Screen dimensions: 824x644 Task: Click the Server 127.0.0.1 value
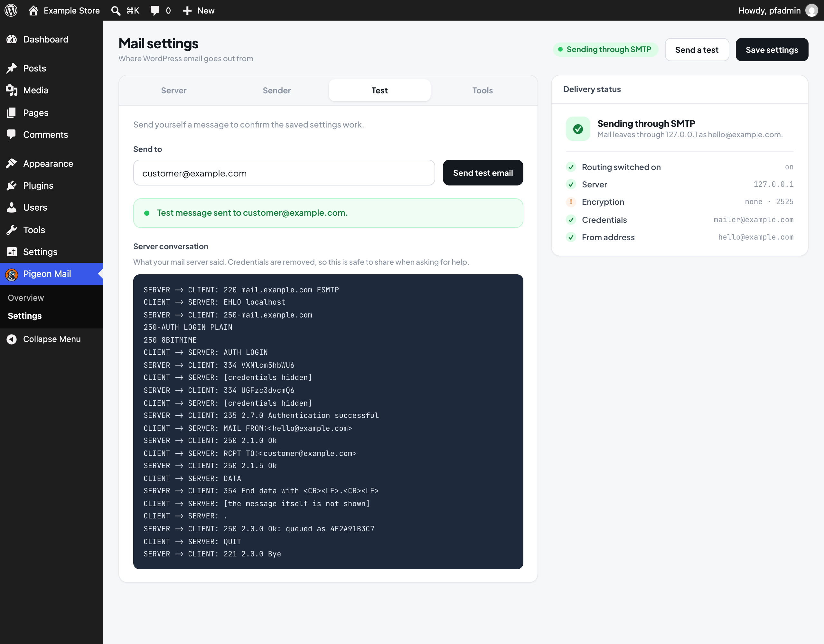[773, 184]
